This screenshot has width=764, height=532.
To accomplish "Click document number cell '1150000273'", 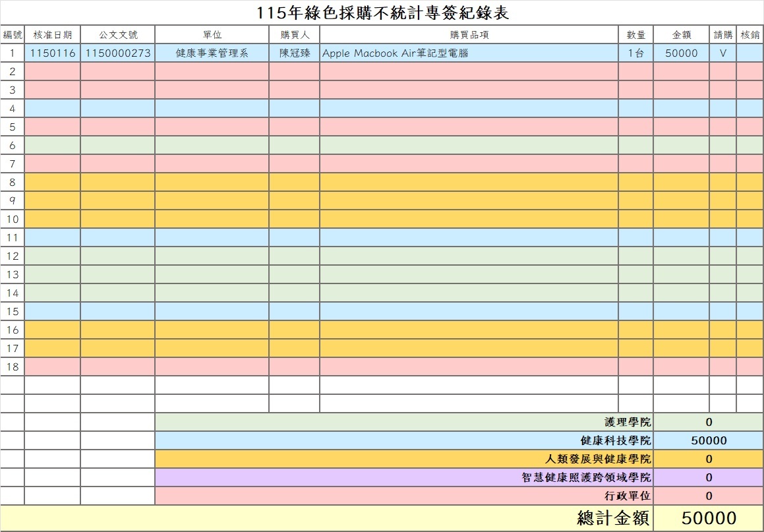I will [118, 53].
